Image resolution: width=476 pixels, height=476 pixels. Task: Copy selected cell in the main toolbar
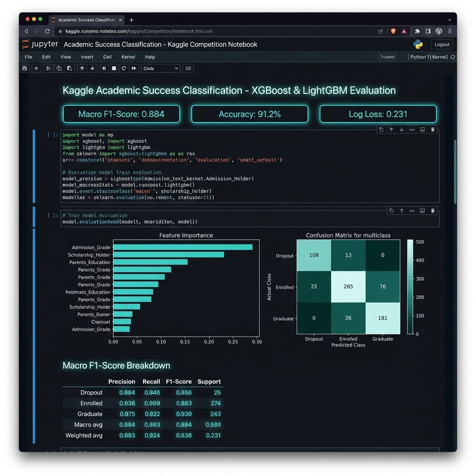[59, 68]
